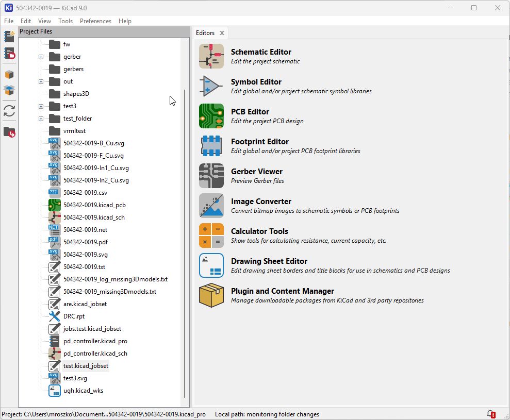This screenshot has width=510, height=420.
Task: Open the View menu
Action: (44, 21)
